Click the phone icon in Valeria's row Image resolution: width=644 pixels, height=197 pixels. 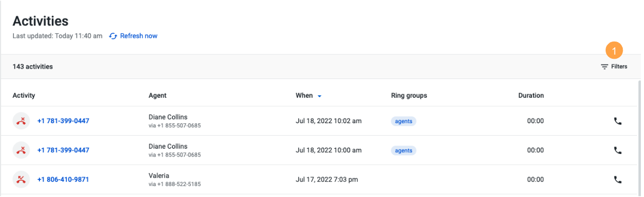[x=618, y=180]
